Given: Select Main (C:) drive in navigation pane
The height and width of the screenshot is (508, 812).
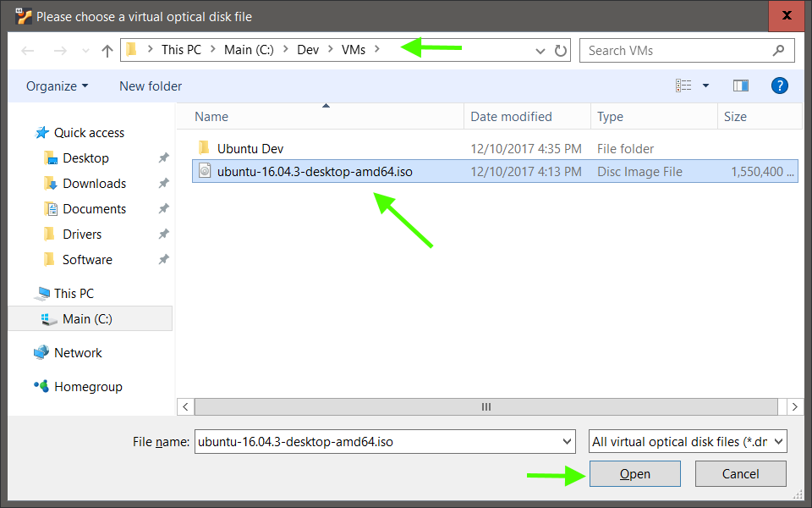Looking at the screenshot, I should (x=91, y=319).
